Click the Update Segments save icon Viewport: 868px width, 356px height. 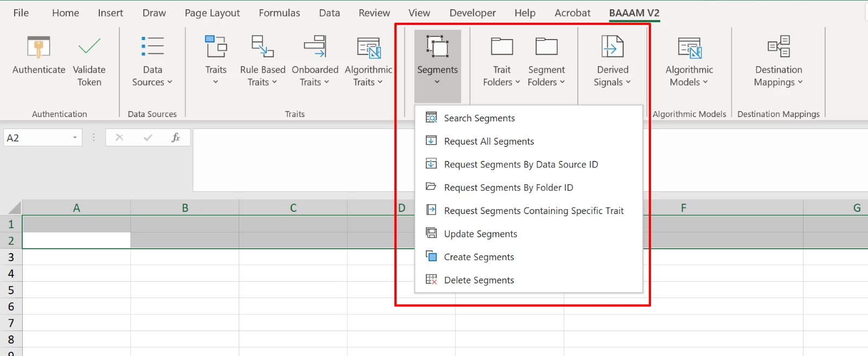click(431, 233)
